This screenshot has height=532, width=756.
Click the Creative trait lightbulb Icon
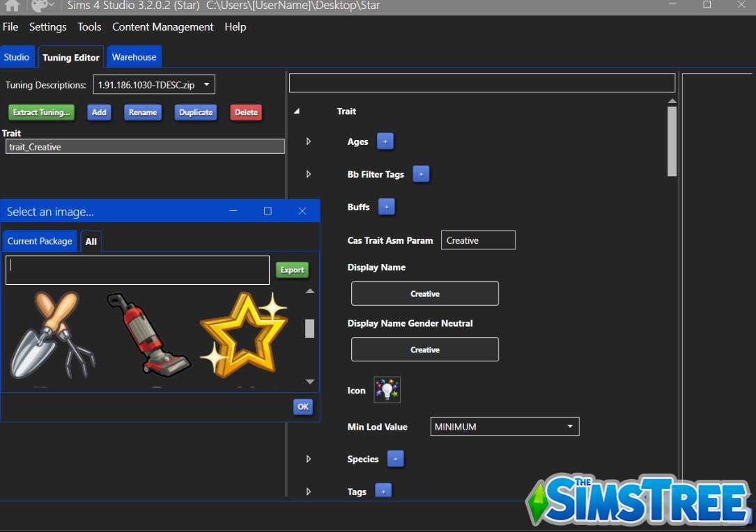[x=387, y=390]
